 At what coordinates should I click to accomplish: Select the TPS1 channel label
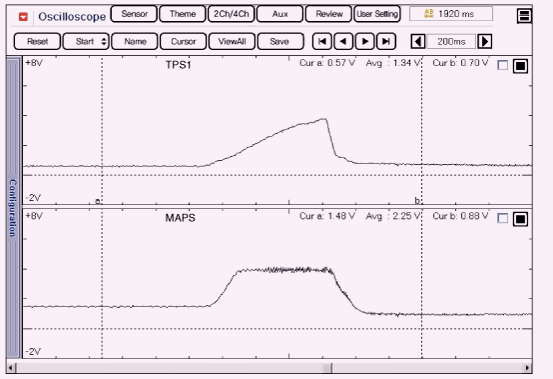tap(178, 65)
